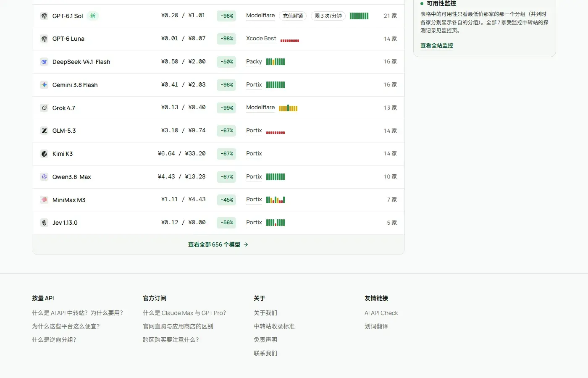Click price ¥3.10 / ¥9.74
This screenshot has width=588, height=378.
[x=184, y=131]
